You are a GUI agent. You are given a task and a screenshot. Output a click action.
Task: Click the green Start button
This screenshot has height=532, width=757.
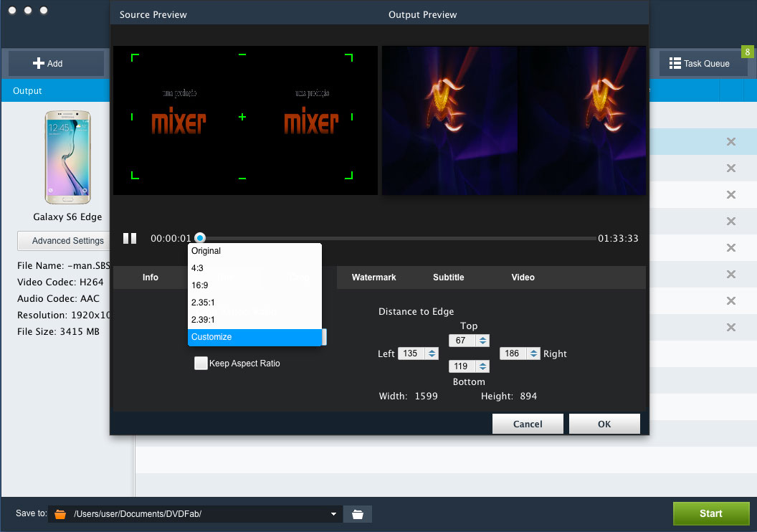pos(711,513)
